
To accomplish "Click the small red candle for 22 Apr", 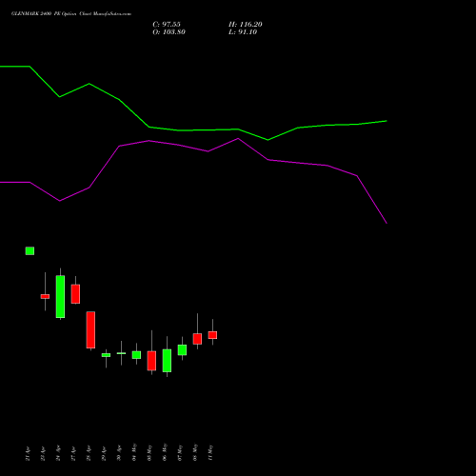I will [45, 296].
